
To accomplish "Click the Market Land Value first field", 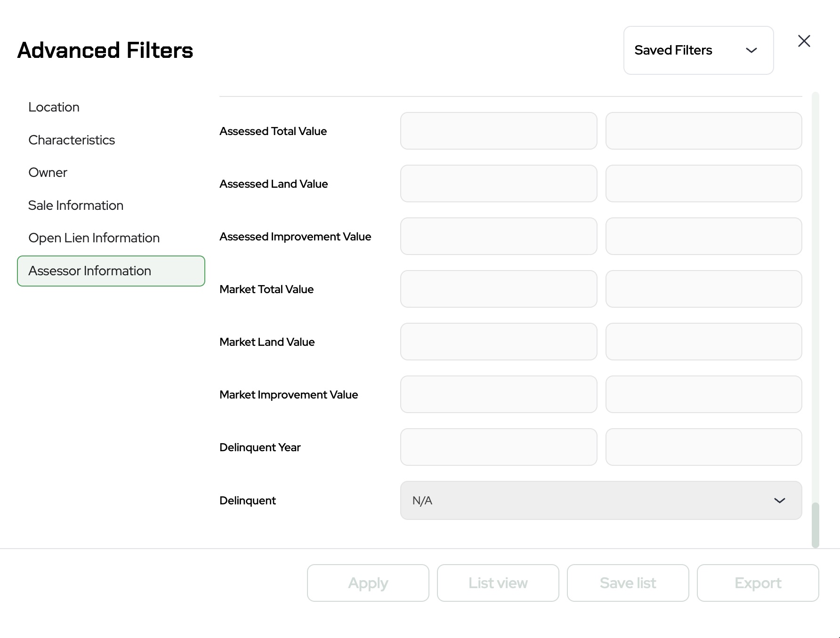I will click(499, 342).
